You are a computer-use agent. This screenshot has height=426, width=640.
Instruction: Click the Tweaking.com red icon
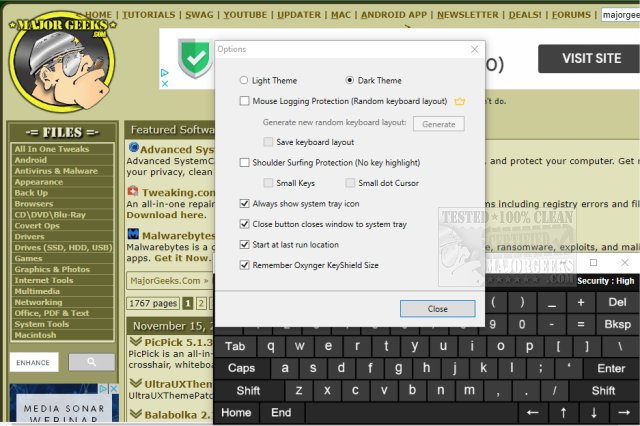[133, 191]
